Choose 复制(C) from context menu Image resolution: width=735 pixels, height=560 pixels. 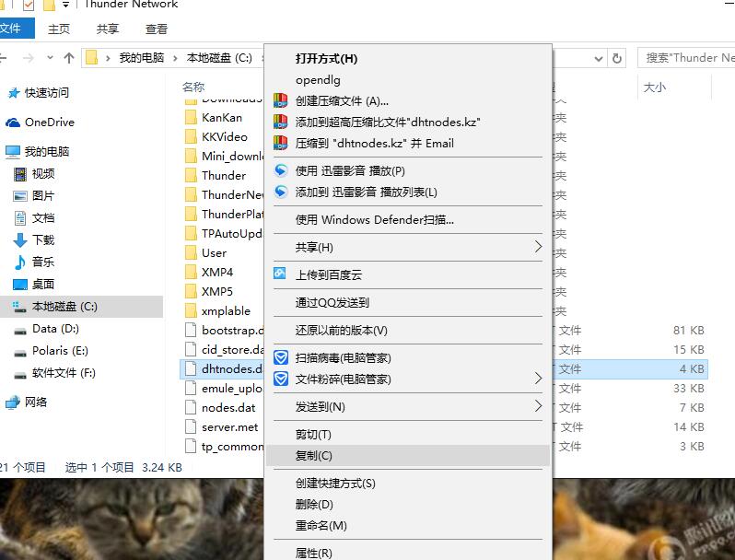click(408, 456)
